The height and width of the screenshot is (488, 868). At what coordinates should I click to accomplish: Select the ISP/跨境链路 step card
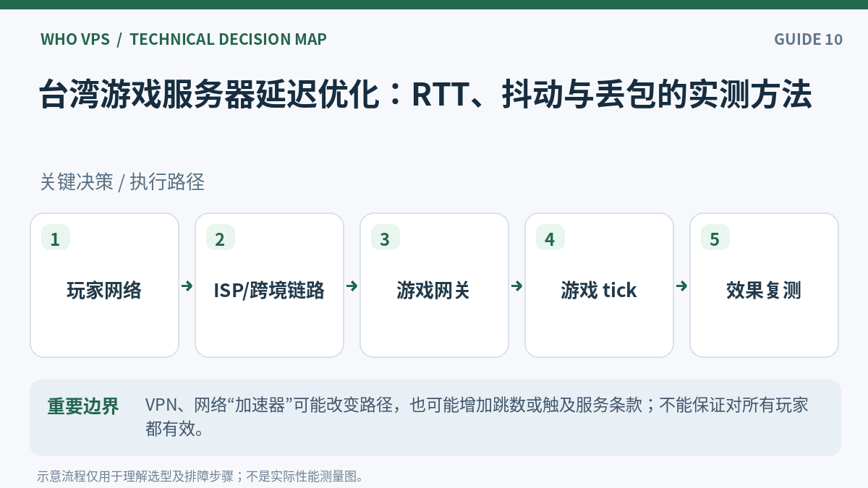tap(269, 285)
